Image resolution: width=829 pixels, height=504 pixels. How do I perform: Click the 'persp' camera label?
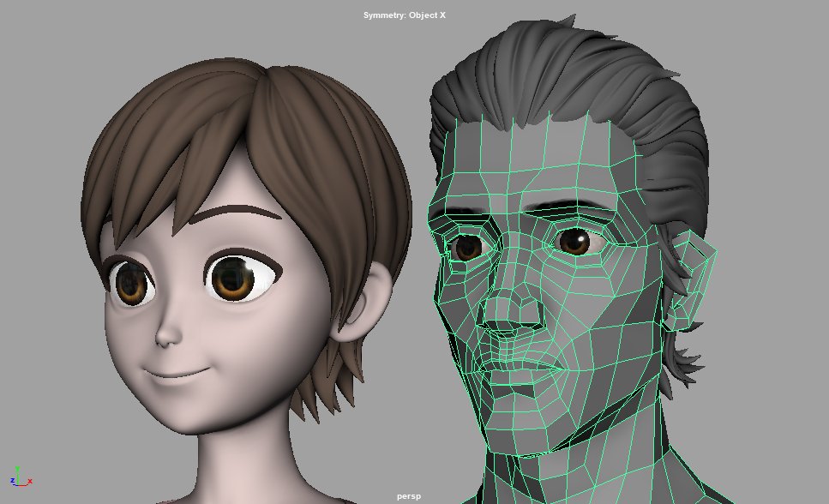pyautogui.click(x=409, y=496)
